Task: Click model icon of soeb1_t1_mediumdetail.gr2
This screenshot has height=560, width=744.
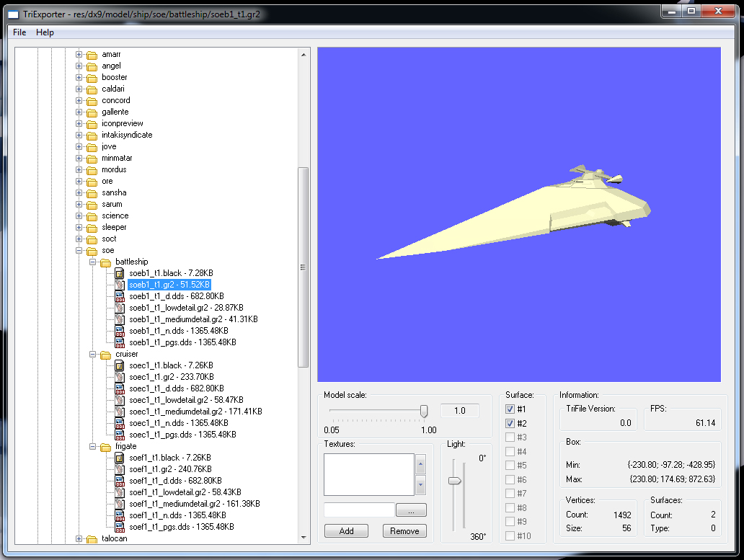Action: [x=120, y=319]
